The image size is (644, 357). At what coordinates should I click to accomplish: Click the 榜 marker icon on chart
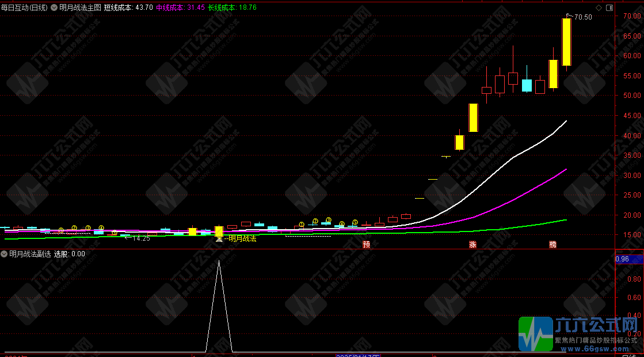click(552, 245)
